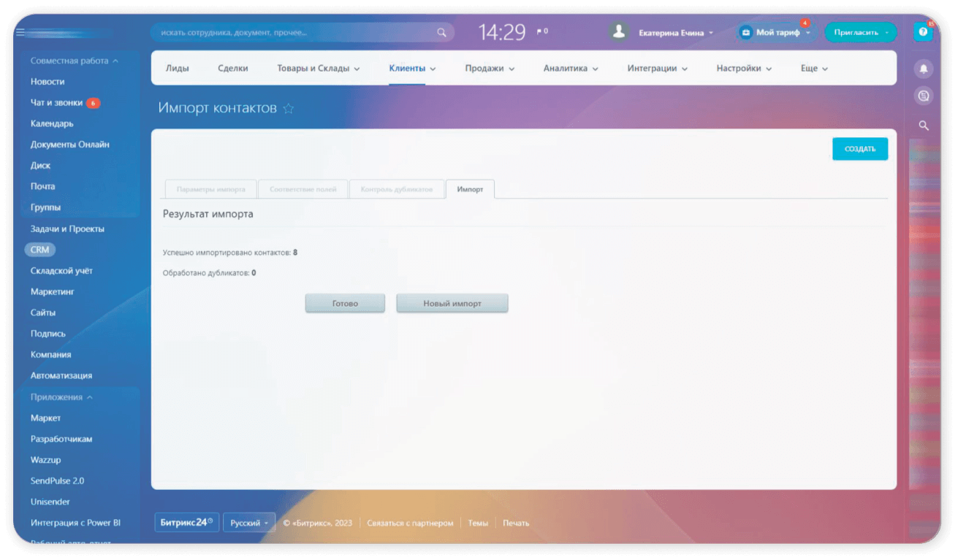Open the Русский language dropdown
The image size is (958, 560).
(249, 523)
